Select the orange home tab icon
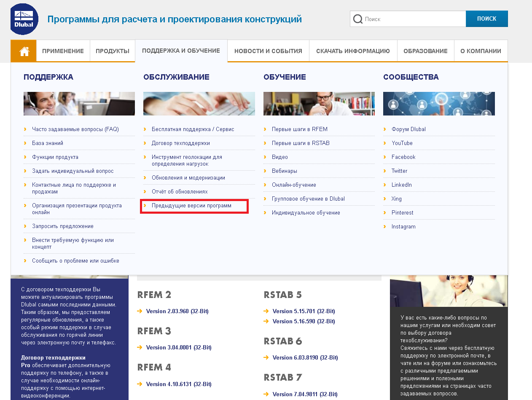532x400 pixels. pos(24,51)
